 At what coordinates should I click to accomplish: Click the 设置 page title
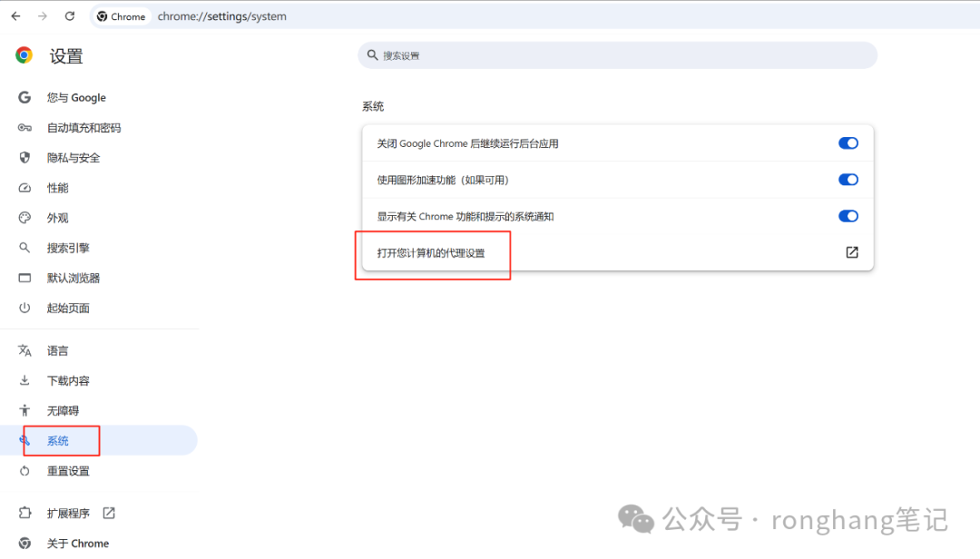[66, 56]
